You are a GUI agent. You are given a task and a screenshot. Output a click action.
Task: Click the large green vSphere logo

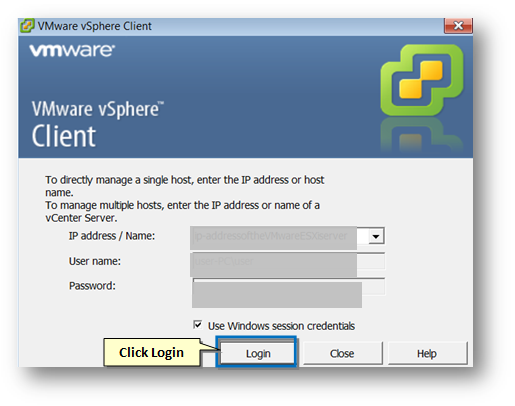422,80
